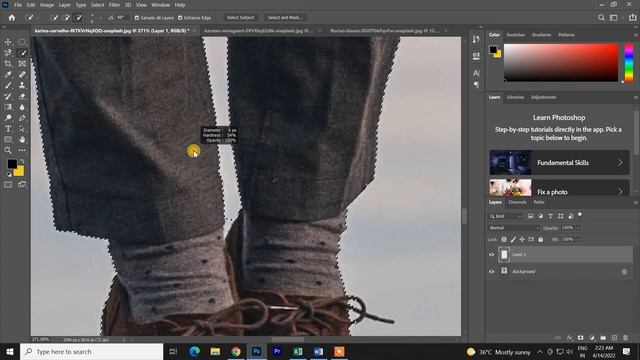The height and width of the screenshot is (360, 640).
Task: Toggle lock transparent pixels
Action: [x=504, y=240]
